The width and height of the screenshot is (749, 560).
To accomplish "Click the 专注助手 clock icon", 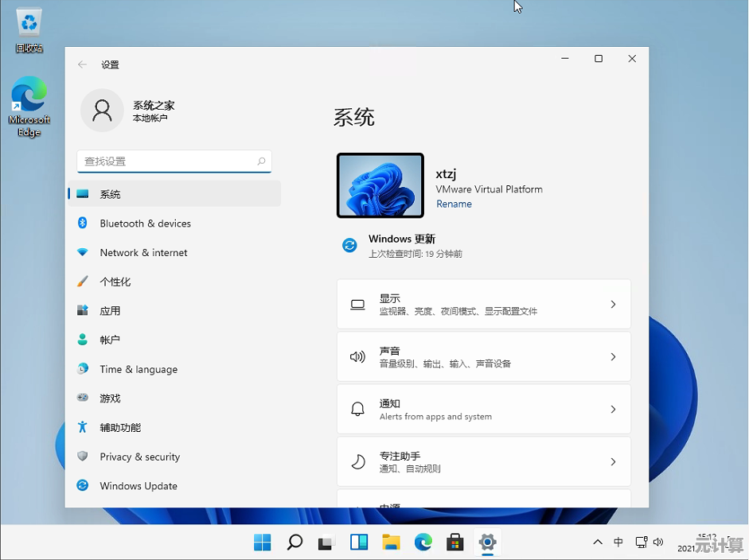I will point(357,461).
